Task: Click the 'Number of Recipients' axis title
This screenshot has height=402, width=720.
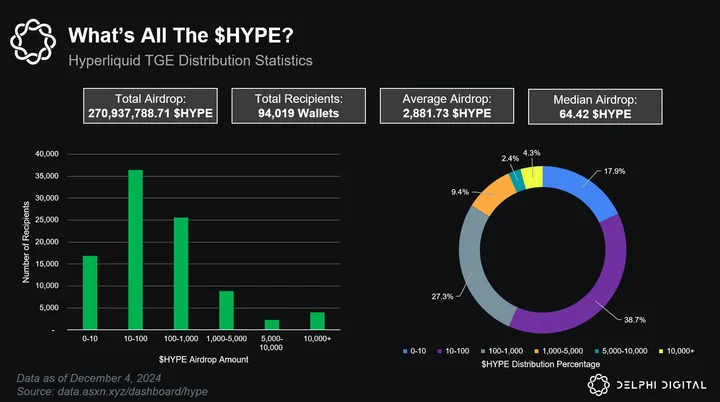Action: click(x=26, y=242)
